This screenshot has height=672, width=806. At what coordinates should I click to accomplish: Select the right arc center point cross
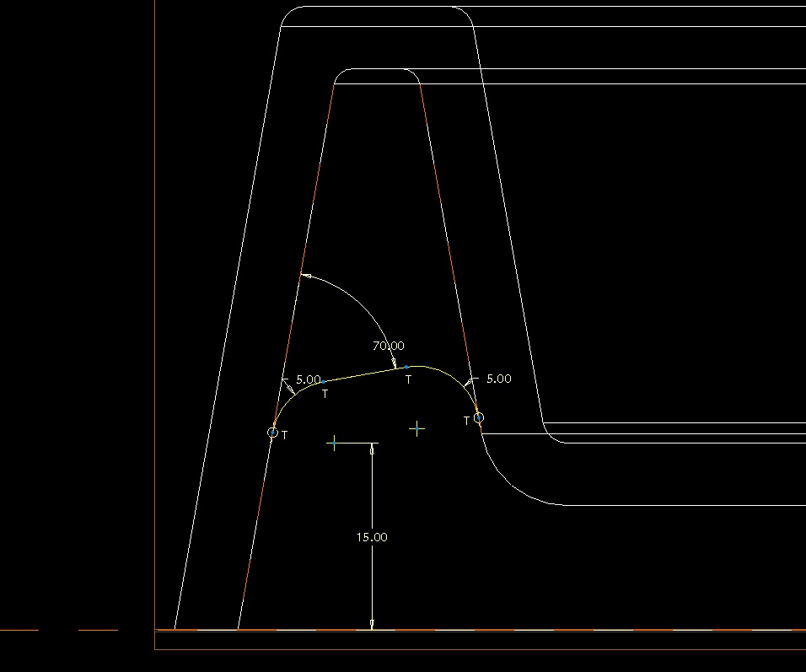pyautogui.click(x=416, y=428)
